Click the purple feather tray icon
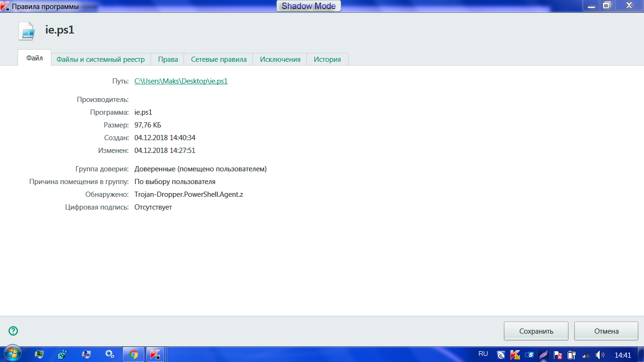The image size is (644, 362). coord(544,354)
